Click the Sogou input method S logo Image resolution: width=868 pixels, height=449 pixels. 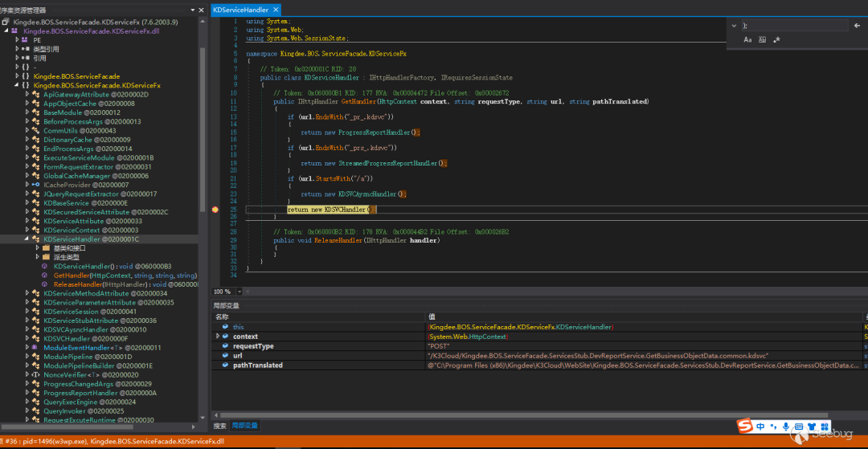(x=746, y=427)
